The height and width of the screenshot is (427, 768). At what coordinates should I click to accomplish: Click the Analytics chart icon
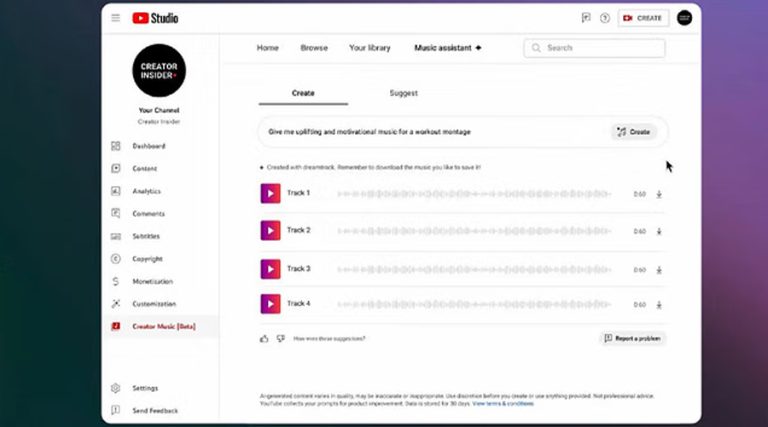point(116,191)
